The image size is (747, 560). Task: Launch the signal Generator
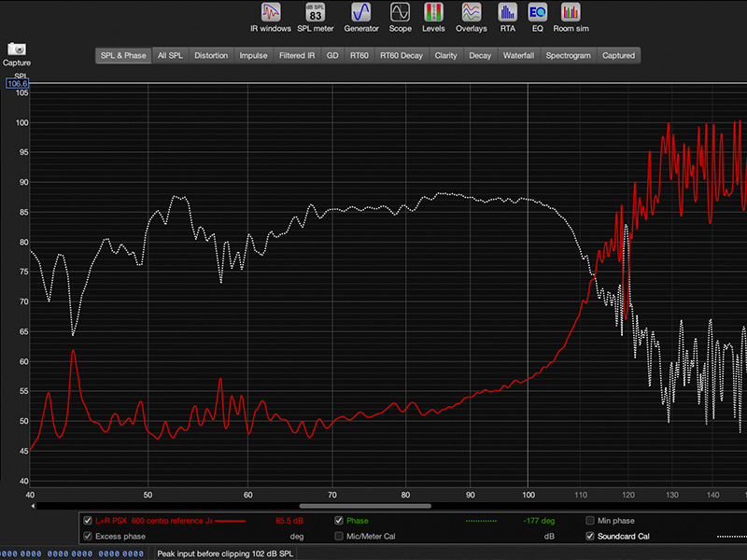click(360, 13)
